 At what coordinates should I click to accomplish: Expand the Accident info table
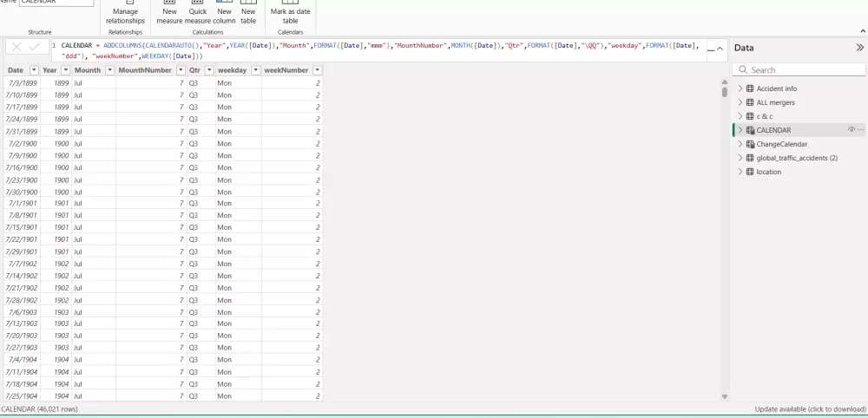[x=740, y=88]
